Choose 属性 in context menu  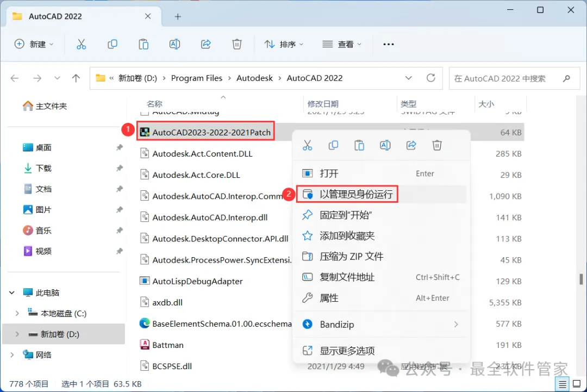coord(381,298)
